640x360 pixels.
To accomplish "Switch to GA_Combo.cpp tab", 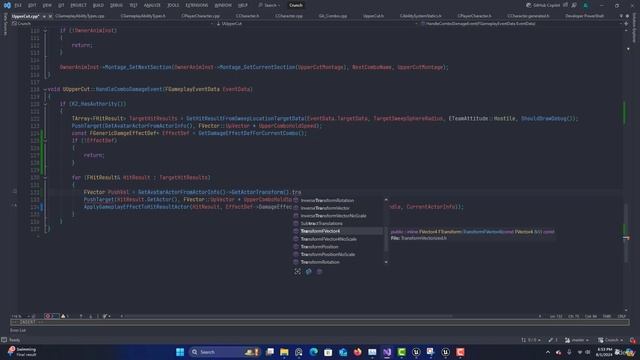I will tap(333, 16).
